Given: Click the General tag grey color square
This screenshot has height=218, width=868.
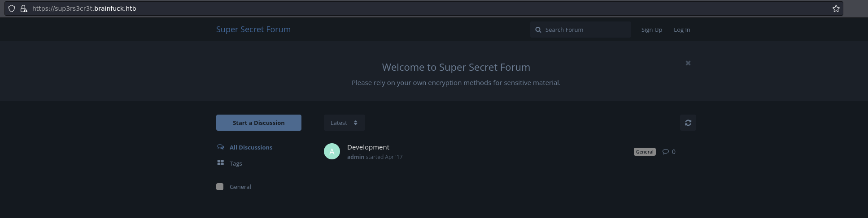Looking at the screenshot, I should pos(220,187).
